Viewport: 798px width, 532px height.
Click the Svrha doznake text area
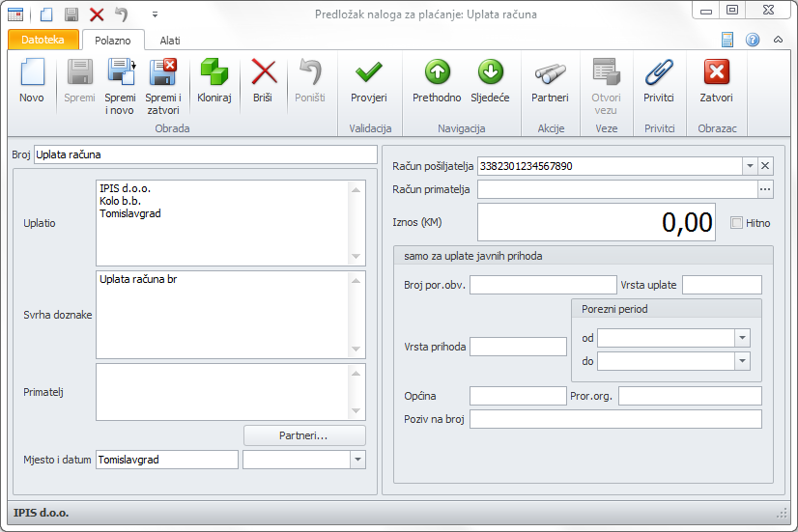click(230, 315)
